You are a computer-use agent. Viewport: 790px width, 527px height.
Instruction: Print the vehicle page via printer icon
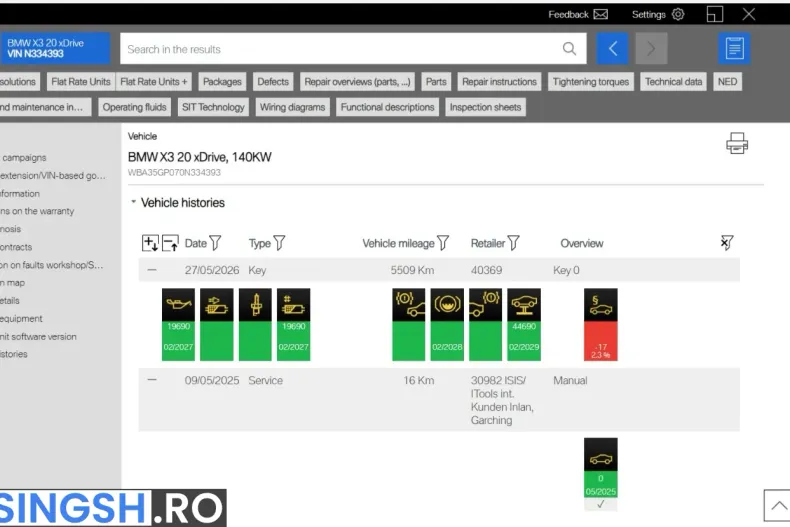tap(737, 143)
